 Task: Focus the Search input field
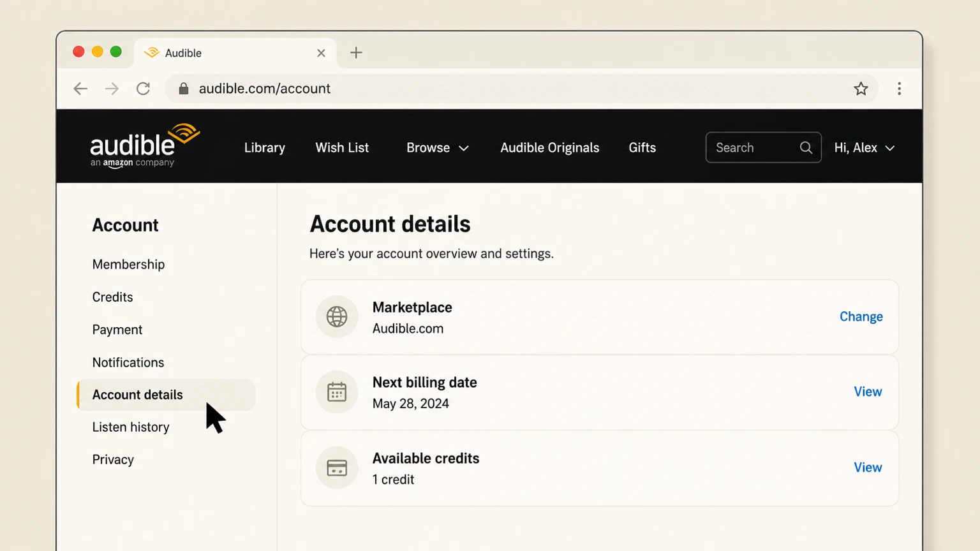763,147
